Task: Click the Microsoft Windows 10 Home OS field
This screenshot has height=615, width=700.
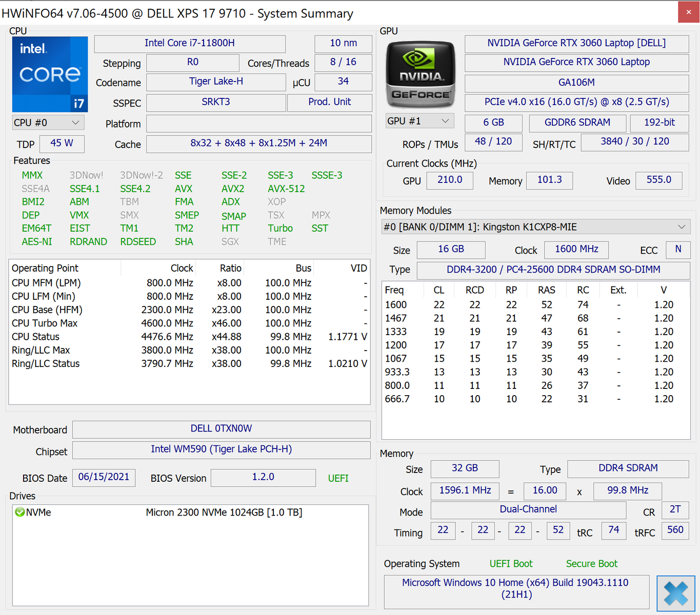Action: coord(516,592)
